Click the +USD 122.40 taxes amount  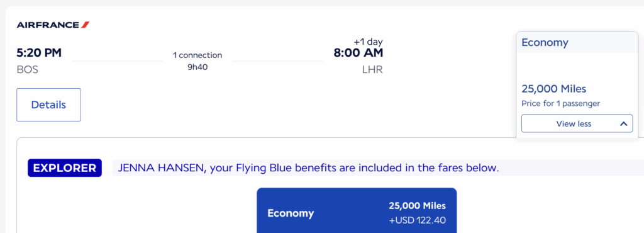pos(417,220)
